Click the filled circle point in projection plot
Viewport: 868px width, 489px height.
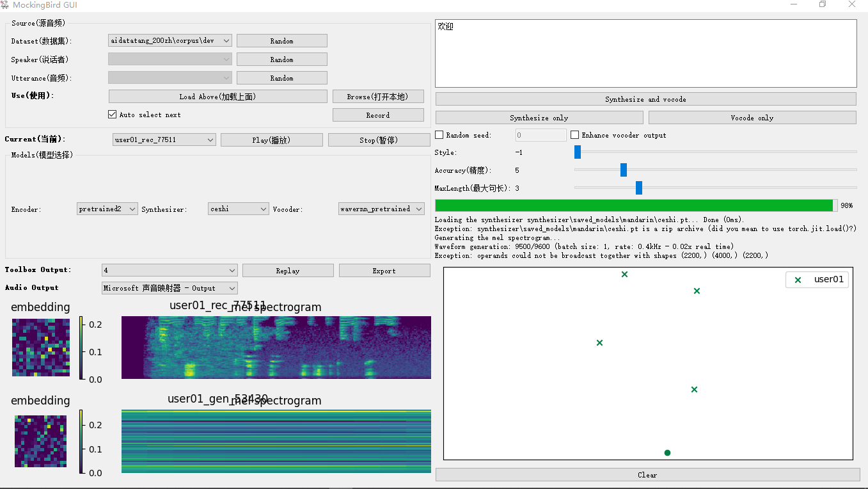[x=667, y=453]
